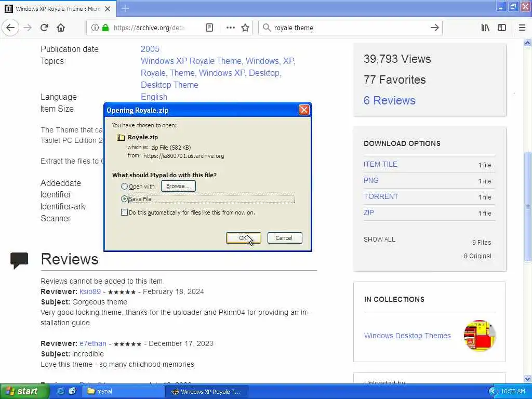The height and width of the screenshot is (399, 532).
Task: Expand hidden tray icons arrow
Action: (x=493, y=392)
